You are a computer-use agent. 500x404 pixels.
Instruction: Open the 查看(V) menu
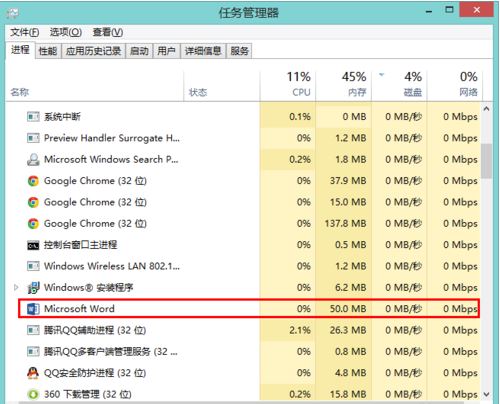point(108,32)
